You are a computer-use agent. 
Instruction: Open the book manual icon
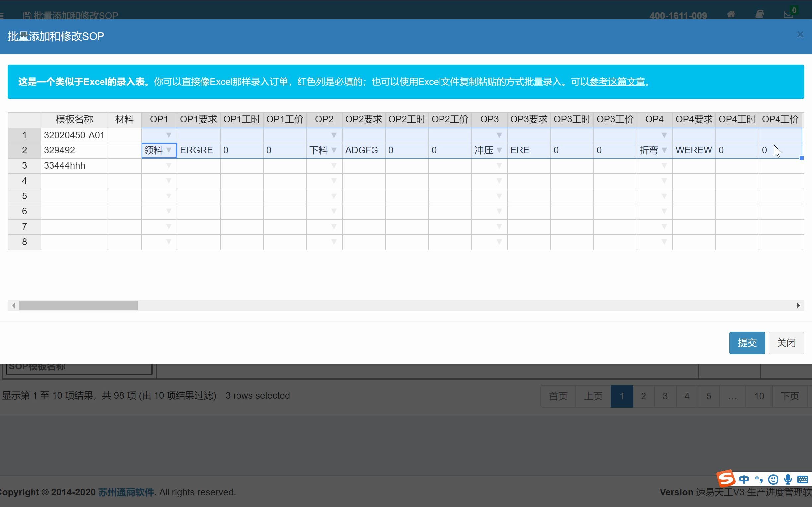pos(760,14)
